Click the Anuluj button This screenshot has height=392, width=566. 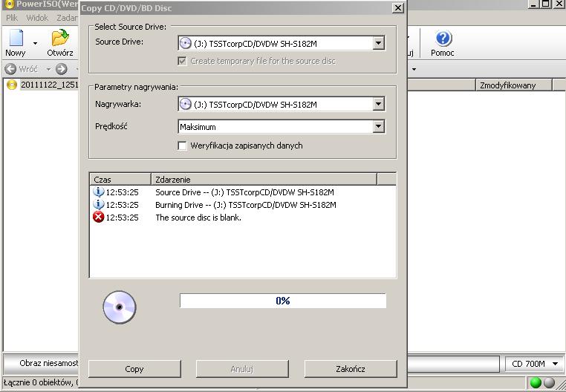242,369
